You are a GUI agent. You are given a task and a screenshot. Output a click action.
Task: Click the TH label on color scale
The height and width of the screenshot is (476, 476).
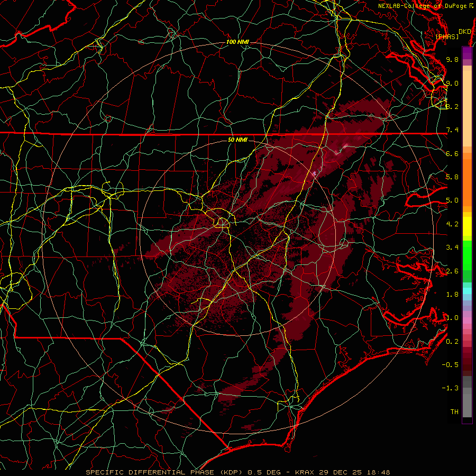pyautogui.click(x=454, y=412)
